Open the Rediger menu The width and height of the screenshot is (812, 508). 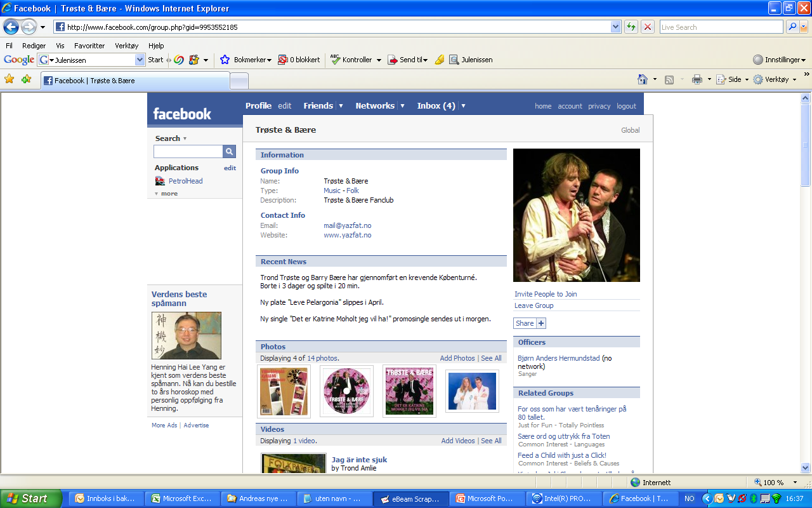click(x=34, y=46)
